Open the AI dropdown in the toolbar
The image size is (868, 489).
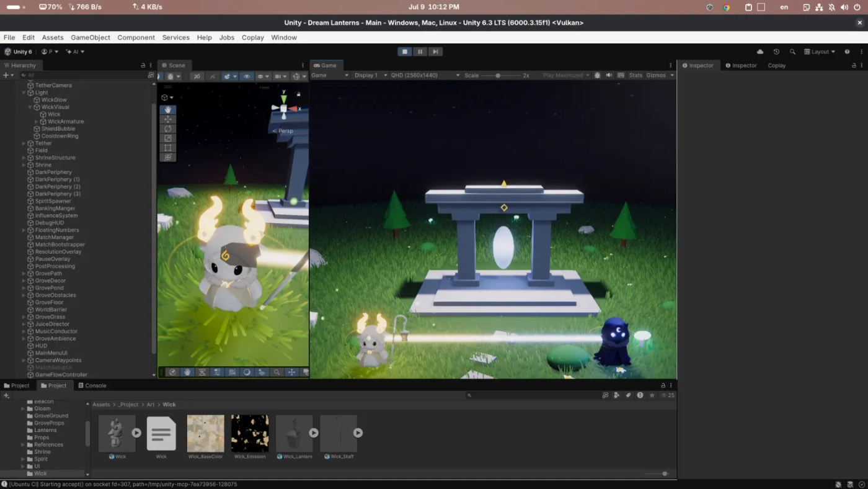[75, 52]
